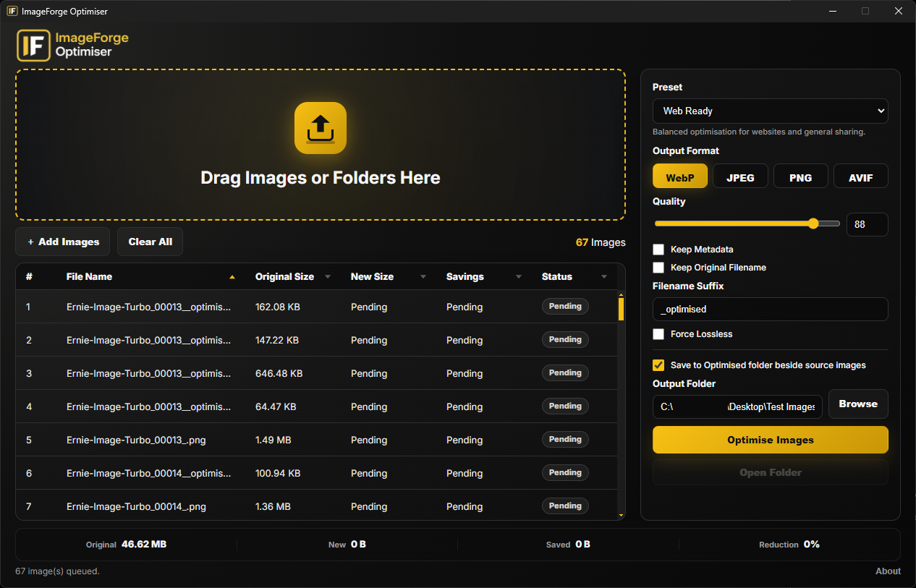Select JPEG output format
Viewport: 916px width, 588px height.
point(740,176)
